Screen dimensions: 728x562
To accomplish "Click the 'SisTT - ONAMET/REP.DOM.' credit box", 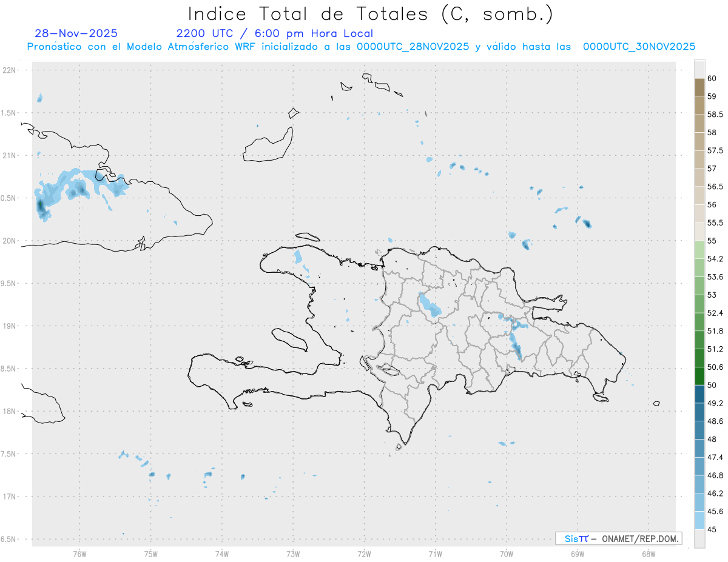I will point(618,538).
